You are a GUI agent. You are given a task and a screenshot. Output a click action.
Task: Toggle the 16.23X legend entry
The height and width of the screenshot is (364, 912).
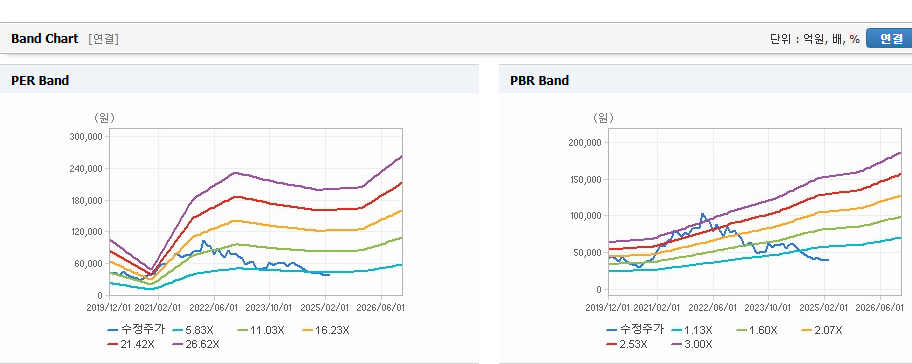tap(326, 330)
